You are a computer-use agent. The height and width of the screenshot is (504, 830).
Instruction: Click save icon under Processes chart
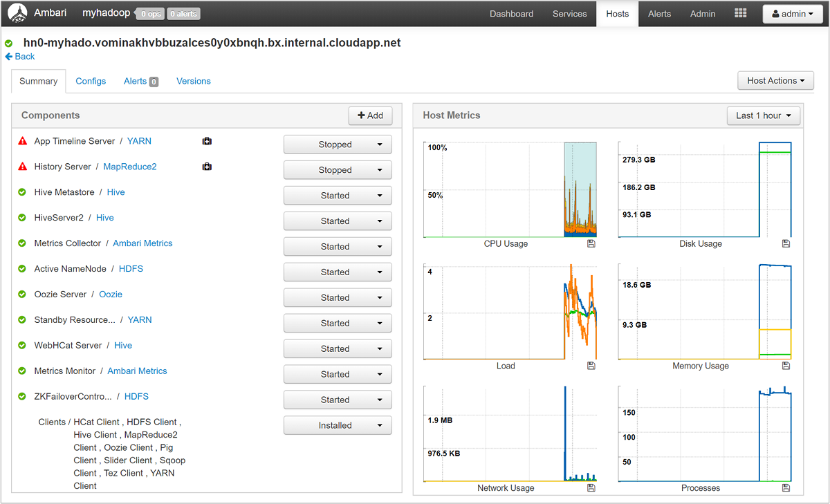pyautogui.click(x=786, y=488)
